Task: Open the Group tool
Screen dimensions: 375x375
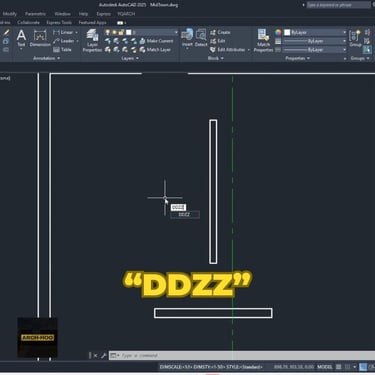Action: click(x=355, y=38)
